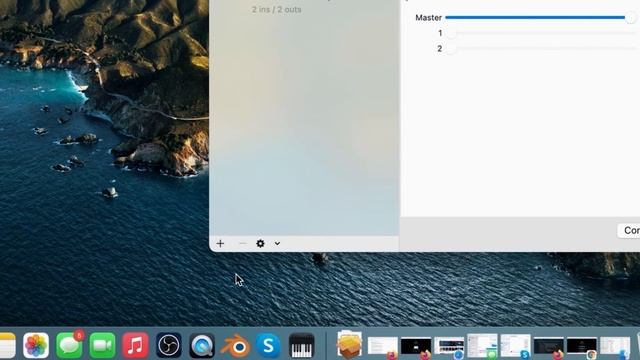Screen dimensions: 640x360
Task: Open the yellow package box icon in dock
Action: pos(349,345)
